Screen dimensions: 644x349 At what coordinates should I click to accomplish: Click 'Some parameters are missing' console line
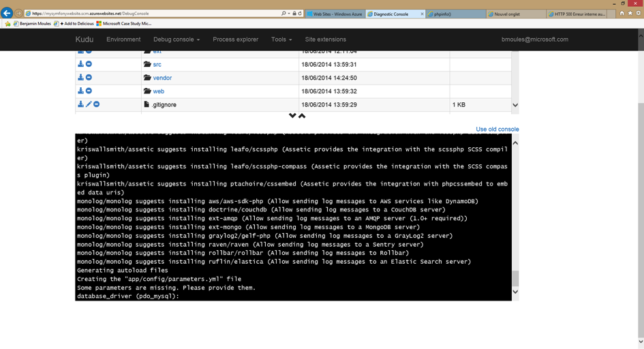[x=166, y=288]
